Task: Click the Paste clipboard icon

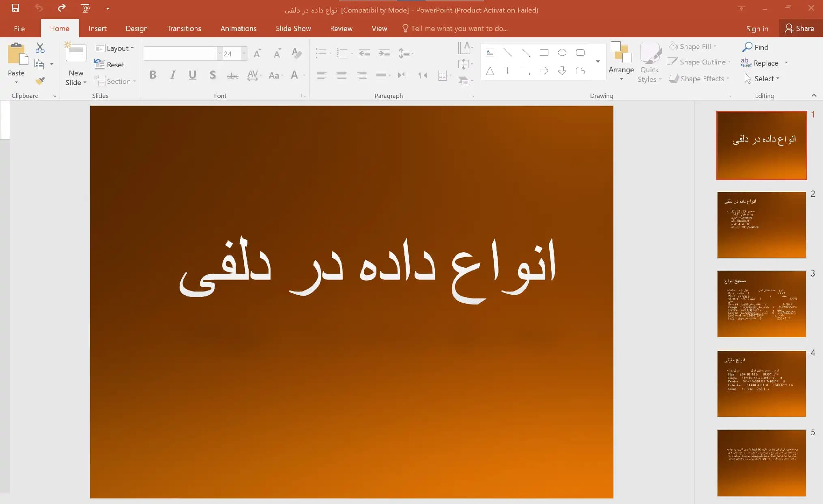Action: [17, 54]
